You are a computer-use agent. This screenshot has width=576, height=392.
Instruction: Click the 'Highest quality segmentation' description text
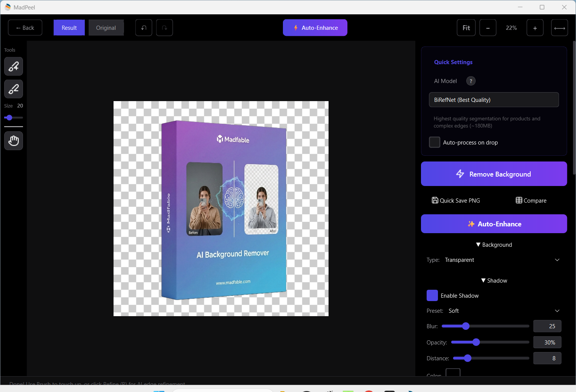click(x=487, y=122)
